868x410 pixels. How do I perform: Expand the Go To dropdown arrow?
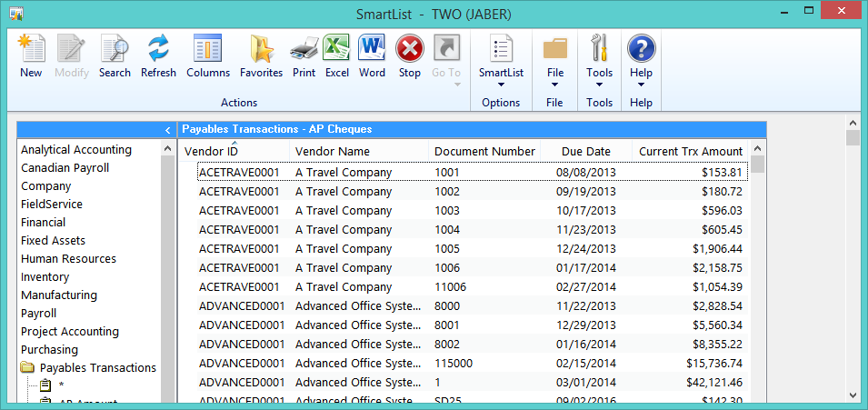coord(457,85)
